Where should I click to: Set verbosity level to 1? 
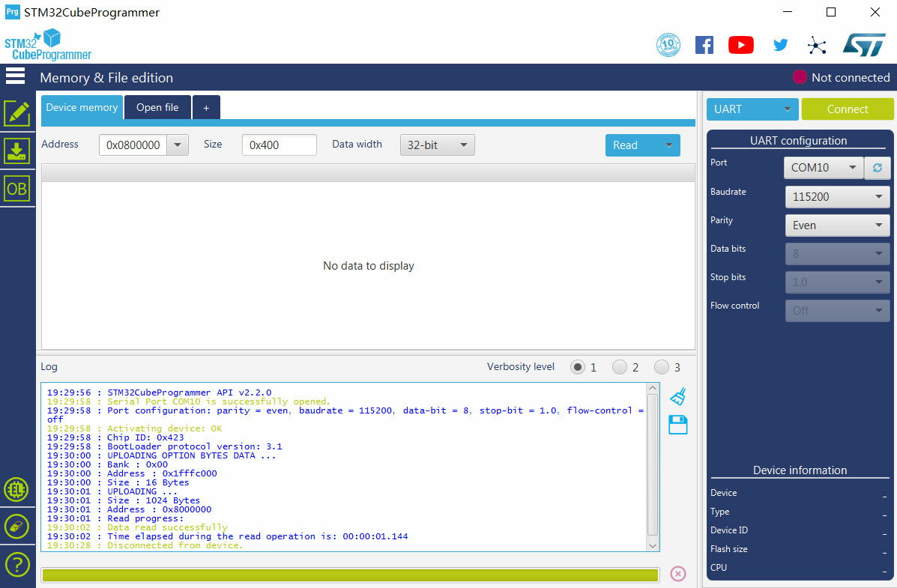pos(578,367)
